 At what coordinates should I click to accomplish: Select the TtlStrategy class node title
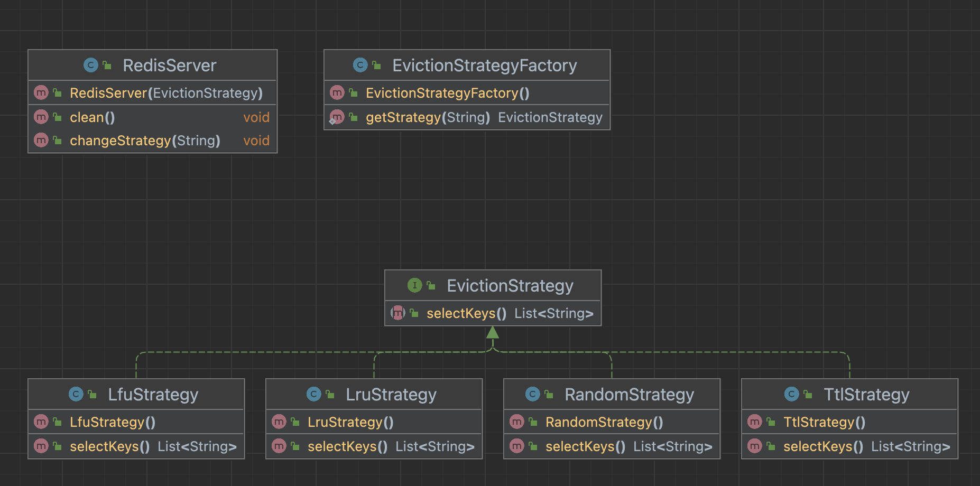(867, 395)
